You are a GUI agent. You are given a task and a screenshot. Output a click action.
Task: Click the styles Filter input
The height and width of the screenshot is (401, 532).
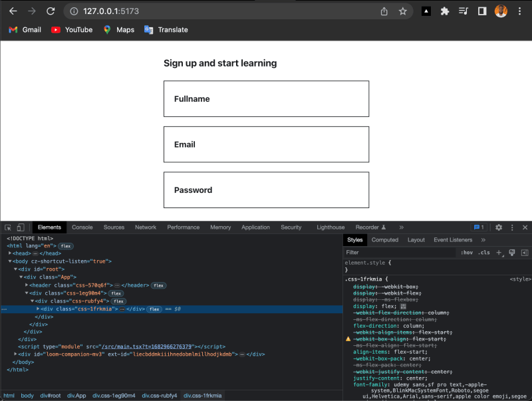pos(400,253)
